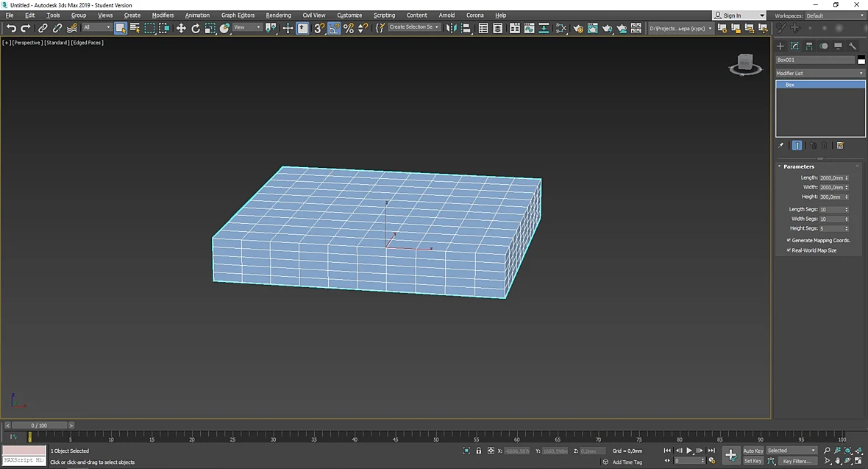Click the Box001 object color swatch
Viewport: 868px width, 469px height.
click(861, 60)
